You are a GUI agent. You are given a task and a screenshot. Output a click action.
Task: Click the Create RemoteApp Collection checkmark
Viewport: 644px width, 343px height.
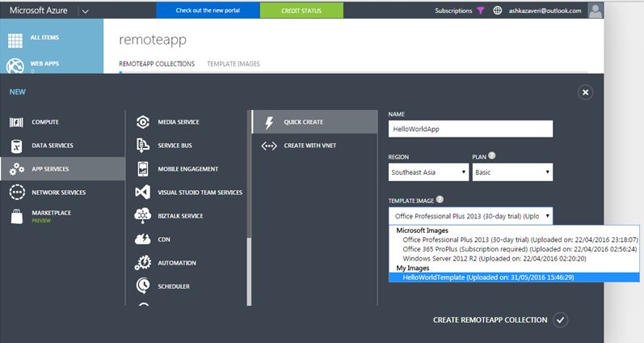560,320
